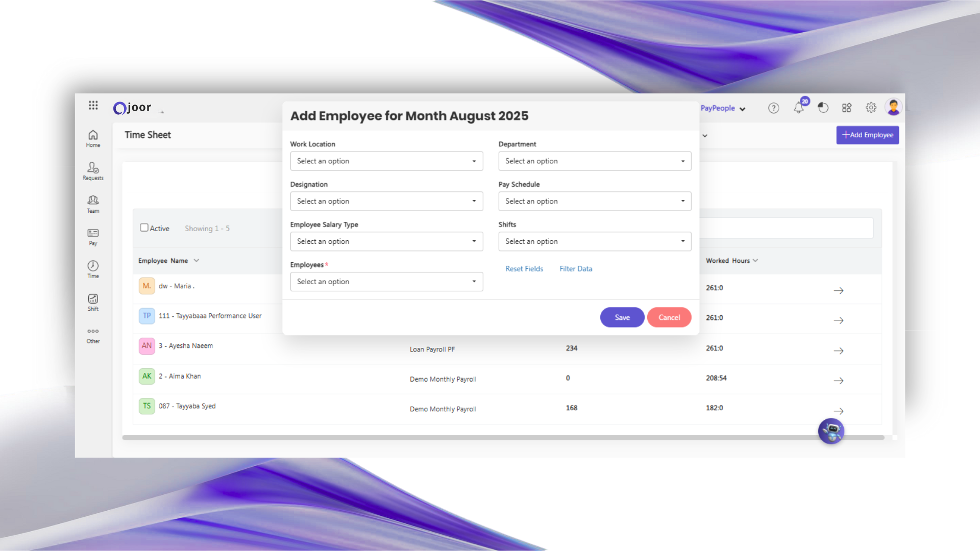Toggle the Active checkbox
Image resolution: width=980 pixels, height=551 pixels.
pos(144,228)
